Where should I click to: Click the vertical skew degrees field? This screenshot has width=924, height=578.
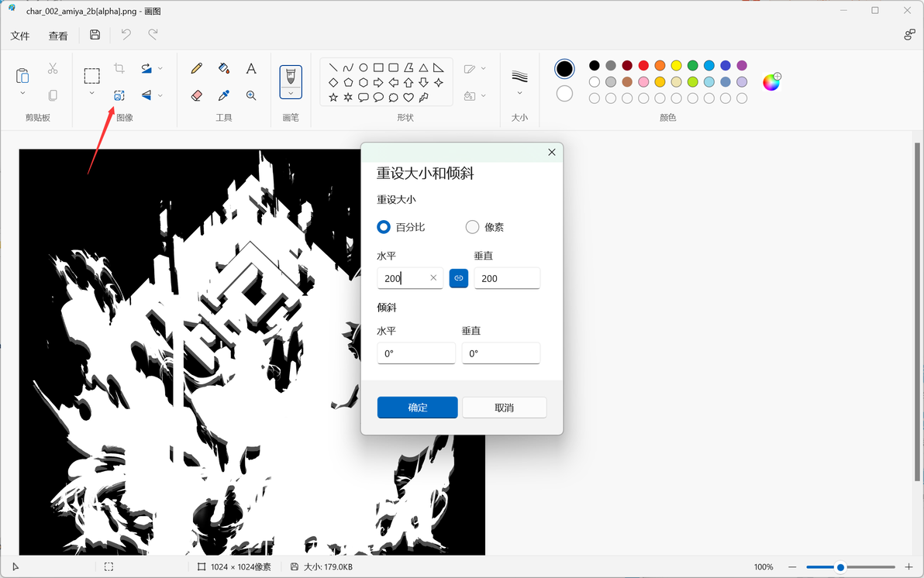501,353
